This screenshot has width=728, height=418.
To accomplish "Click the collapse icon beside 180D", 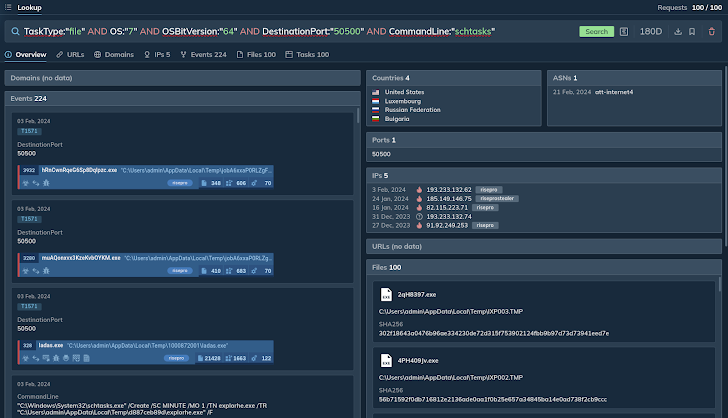I will coord(624,31).
